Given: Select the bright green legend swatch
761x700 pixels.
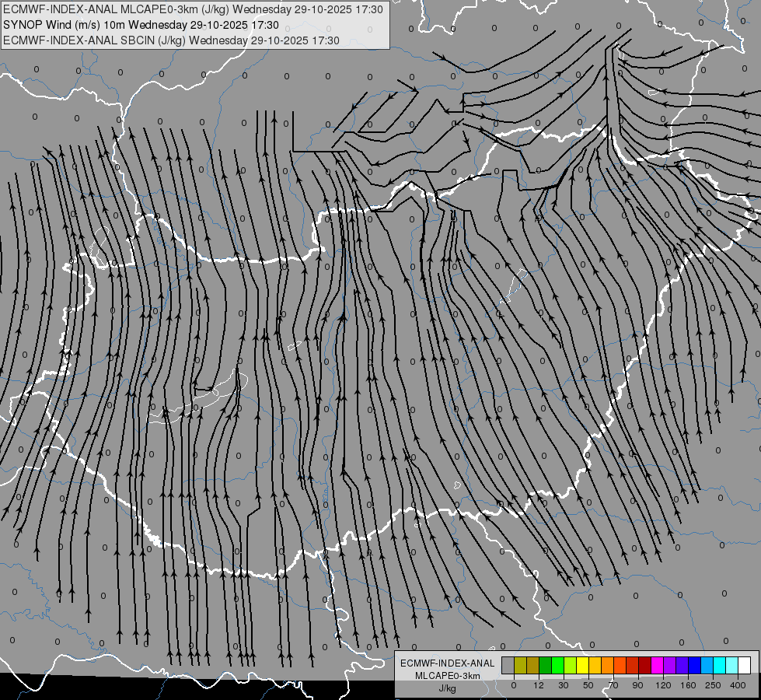Looking at the screenshot, I should [x=557, y=665].
